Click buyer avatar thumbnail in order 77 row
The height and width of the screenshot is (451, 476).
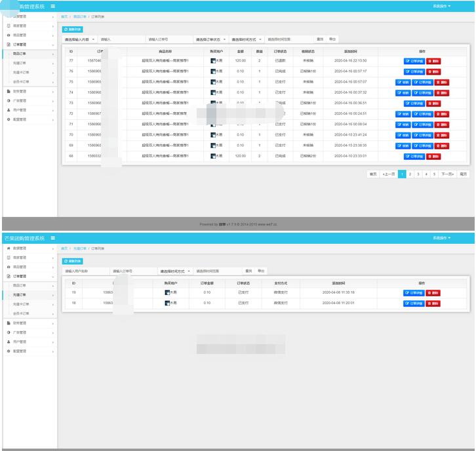pos(213,61)
